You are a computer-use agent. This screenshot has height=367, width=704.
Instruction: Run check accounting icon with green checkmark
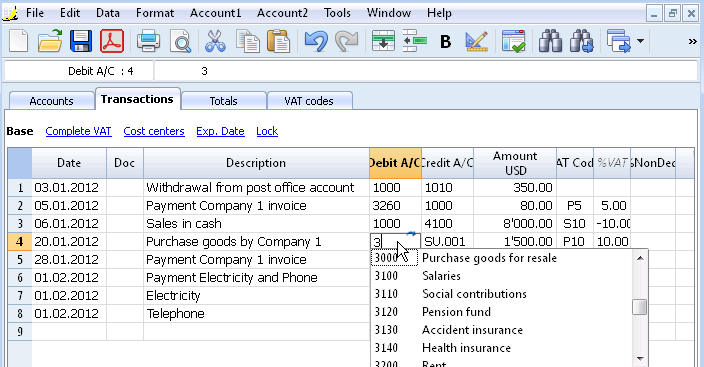(514, 41)
